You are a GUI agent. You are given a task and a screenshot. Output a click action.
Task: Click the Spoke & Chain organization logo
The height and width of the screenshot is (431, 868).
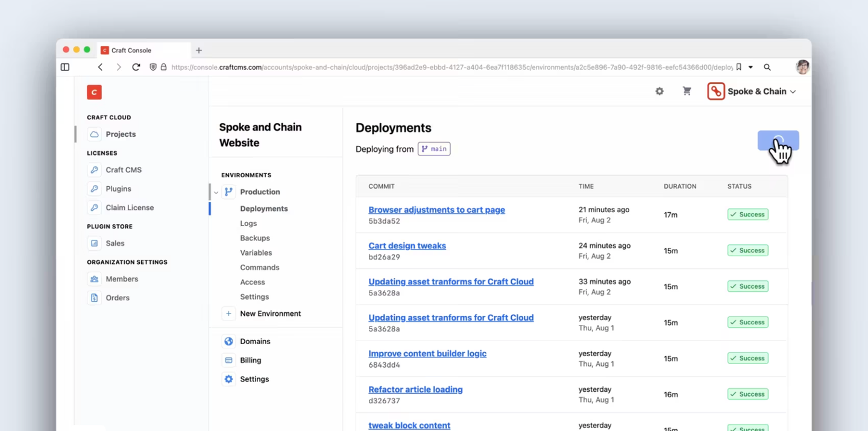[716, 91]
